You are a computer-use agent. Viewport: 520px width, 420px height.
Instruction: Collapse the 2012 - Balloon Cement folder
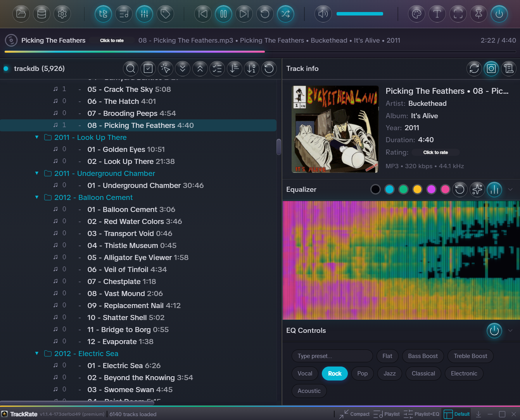coord(37,197)
